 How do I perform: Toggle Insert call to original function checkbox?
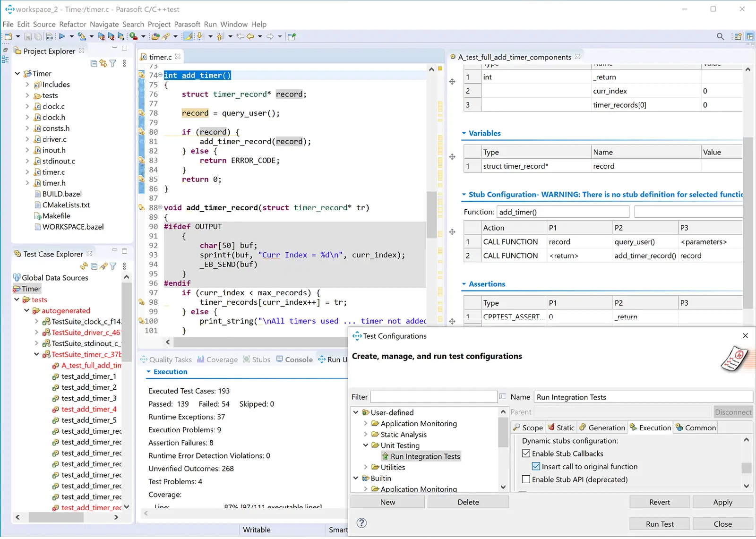point(536,466)
